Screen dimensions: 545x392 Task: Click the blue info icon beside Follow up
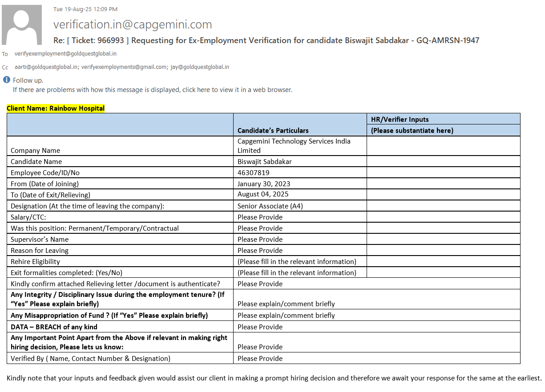7,80
